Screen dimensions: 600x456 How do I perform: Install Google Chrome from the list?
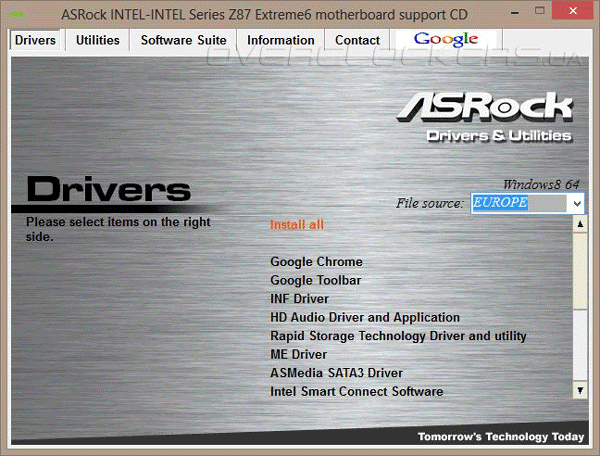316,262
